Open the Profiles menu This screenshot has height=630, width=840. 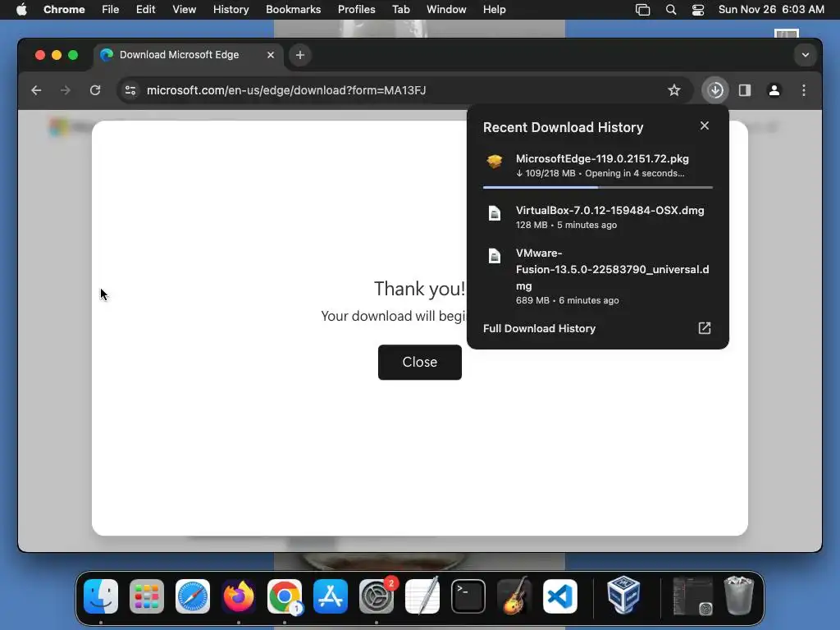pos(356,10)
